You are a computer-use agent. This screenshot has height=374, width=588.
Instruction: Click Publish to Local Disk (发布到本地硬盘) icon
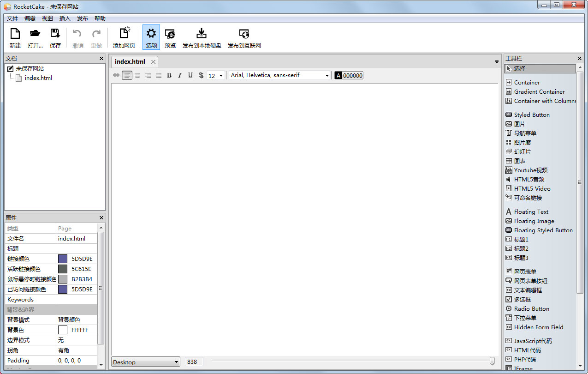click(x=202, y=34)
